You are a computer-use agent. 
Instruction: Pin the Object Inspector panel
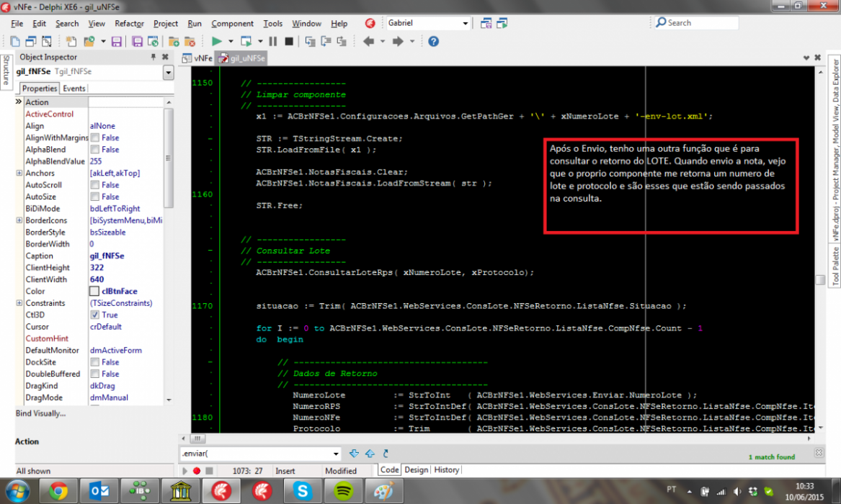[x=153, y=57]
